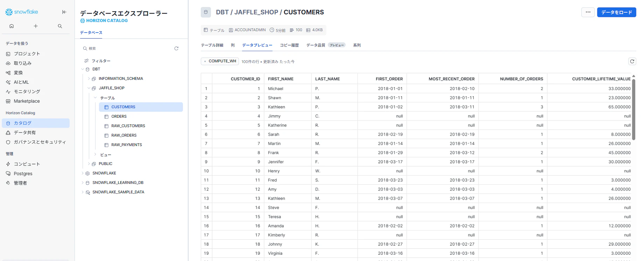Select the RAW_ORDERS table
644x261 pixels.
124,135
